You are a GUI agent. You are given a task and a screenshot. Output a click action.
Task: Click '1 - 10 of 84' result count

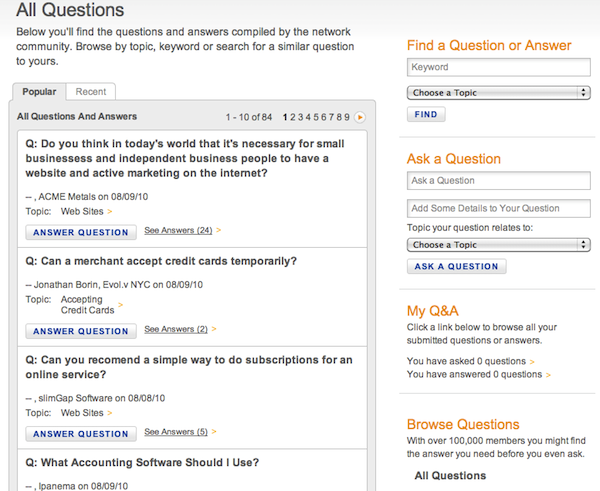point(249,117)
